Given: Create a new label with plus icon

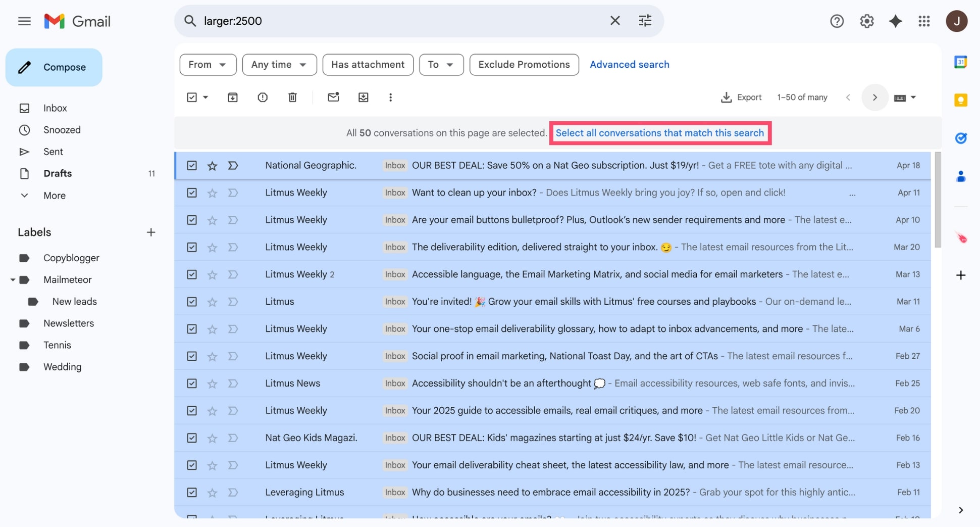Looking at the screenshot, I should pos(150,232).
